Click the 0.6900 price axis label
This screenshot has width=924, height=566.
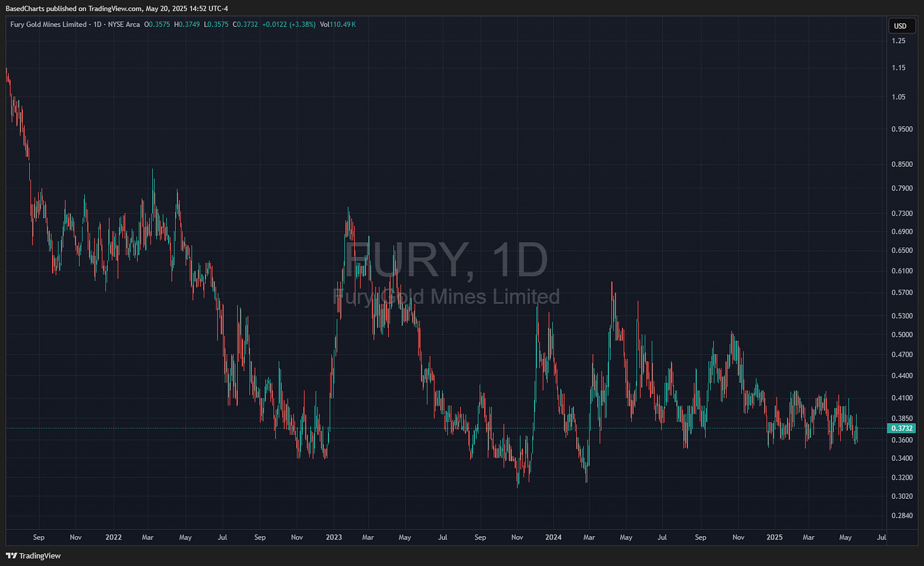coord(902,232)
